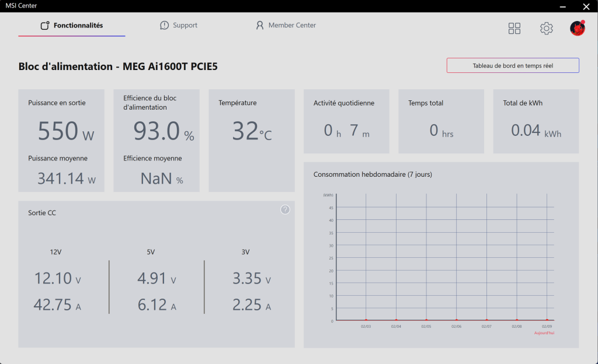This screenshot has height=364, width=598.
Task: Click the Consommation hebdomadaire (7 jours) heading
Action: coord(373,174)
